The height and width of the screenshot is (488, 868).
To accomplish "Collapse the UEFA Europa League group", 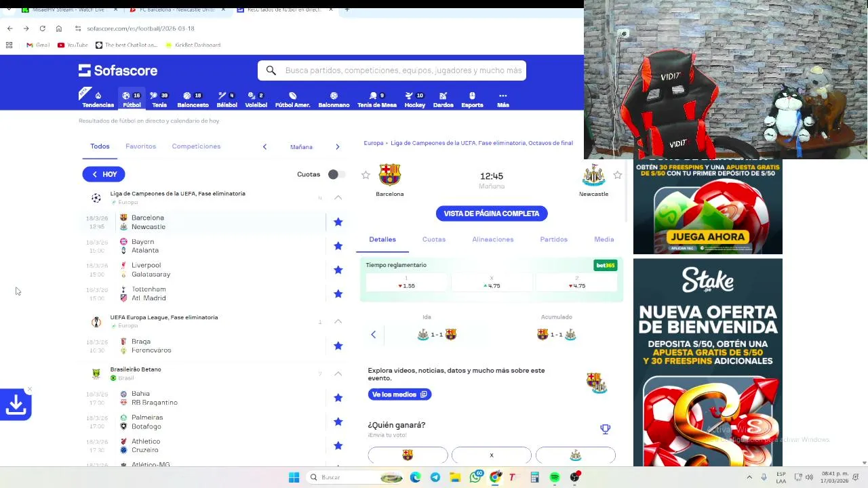I will pyautogui.click(x=338, y=321).
